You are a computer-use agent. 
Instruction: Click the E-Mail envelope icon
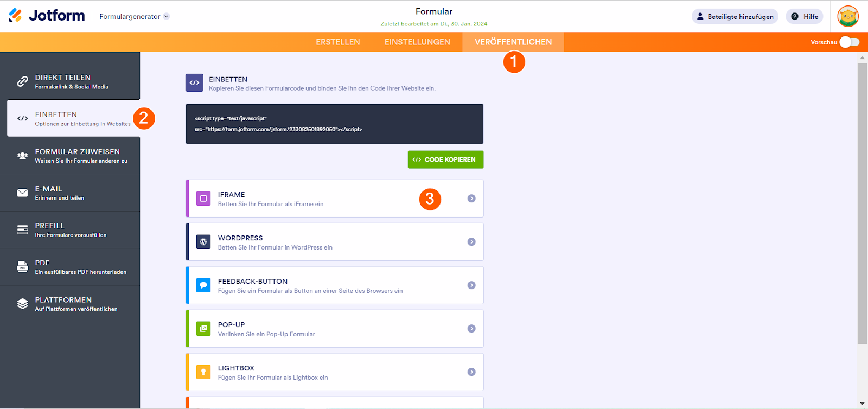click(x=22, y=193)
